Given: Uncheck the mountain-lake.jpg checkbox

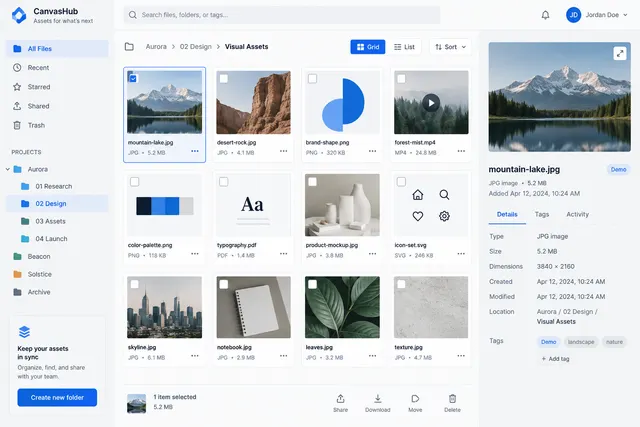Looking at the screenshot, I should coord(133,78).
